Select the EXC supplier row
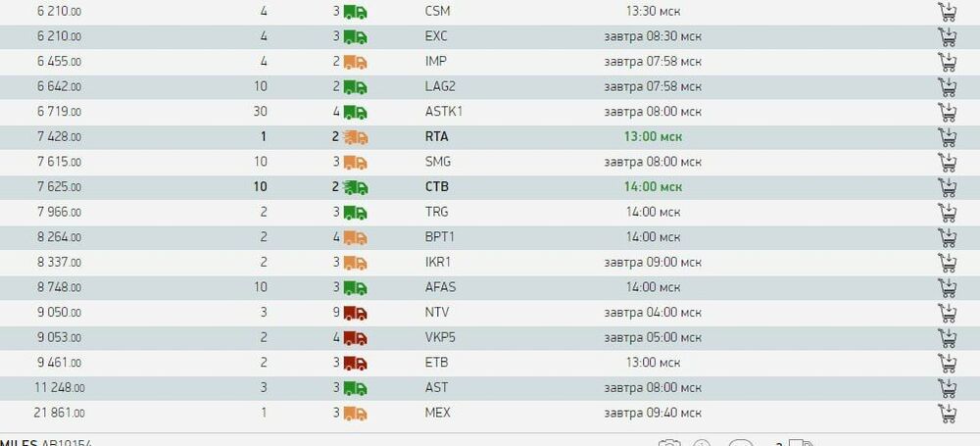The image size is (980, 446). (x=490, y=37)
